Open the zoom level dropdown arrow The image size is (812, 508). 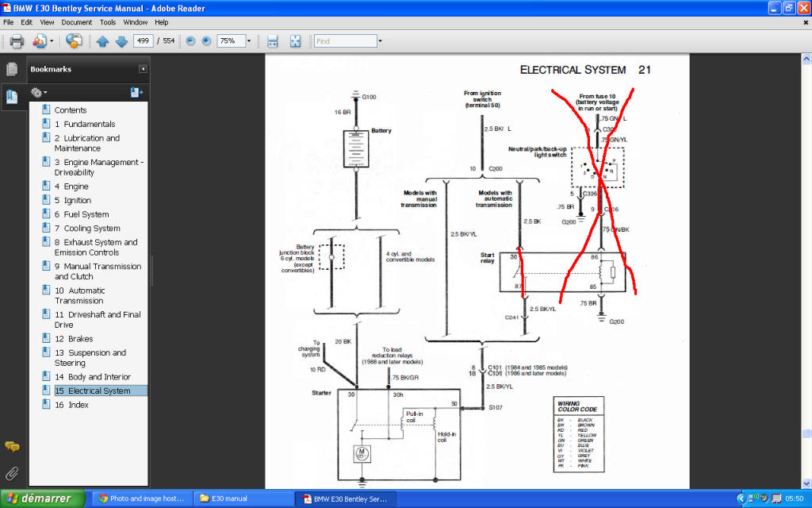[249, 41]
